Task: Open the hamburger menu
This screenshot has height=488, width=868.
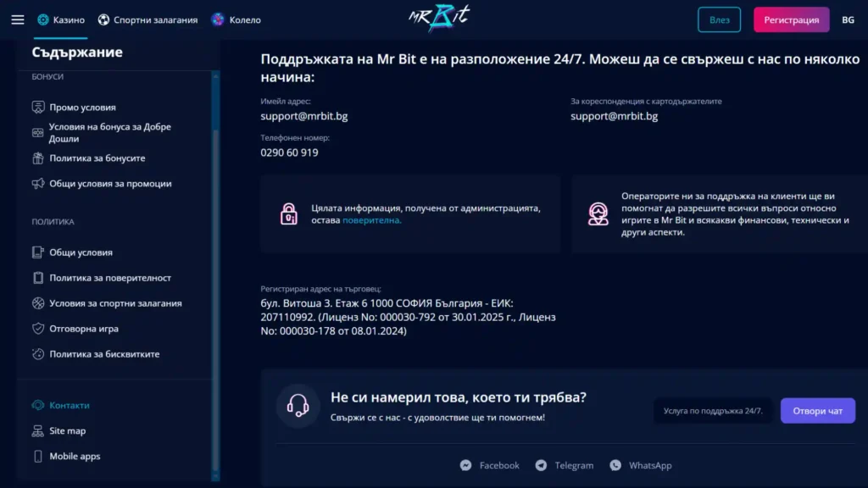Action: coord(18,20)
